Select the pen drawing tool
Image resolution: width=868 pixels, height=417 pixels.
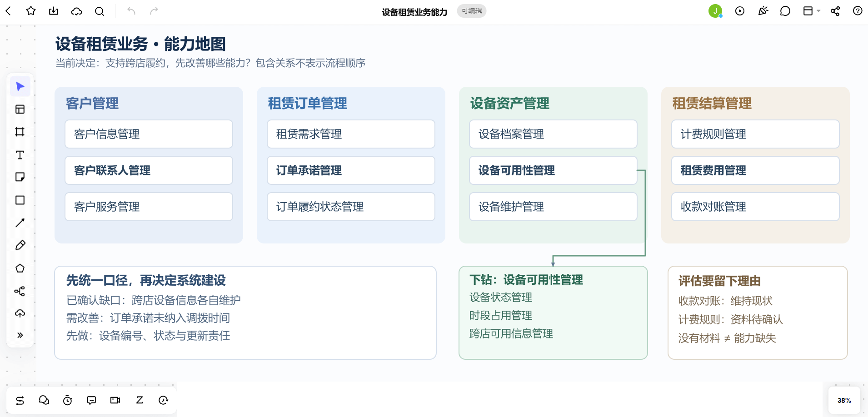coord(20,245)
